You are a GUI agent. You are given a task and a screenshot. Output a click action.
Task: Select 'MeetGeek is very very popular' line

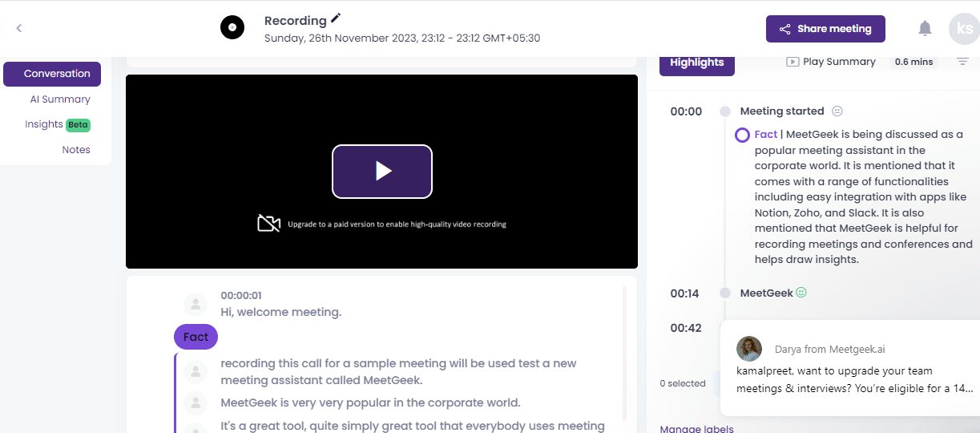coord(370,403)
